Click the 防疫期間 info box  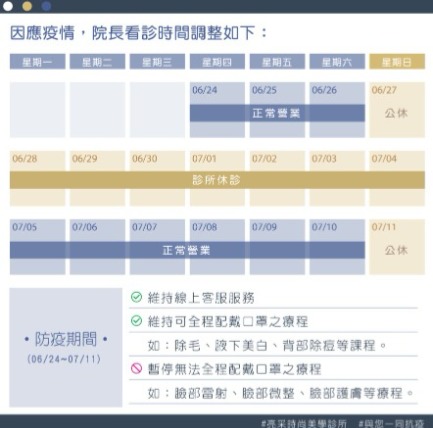66,348
